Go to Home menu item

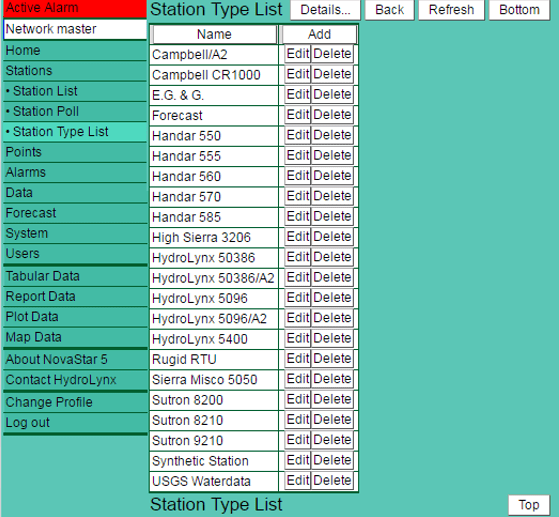[x=75, y=51]
